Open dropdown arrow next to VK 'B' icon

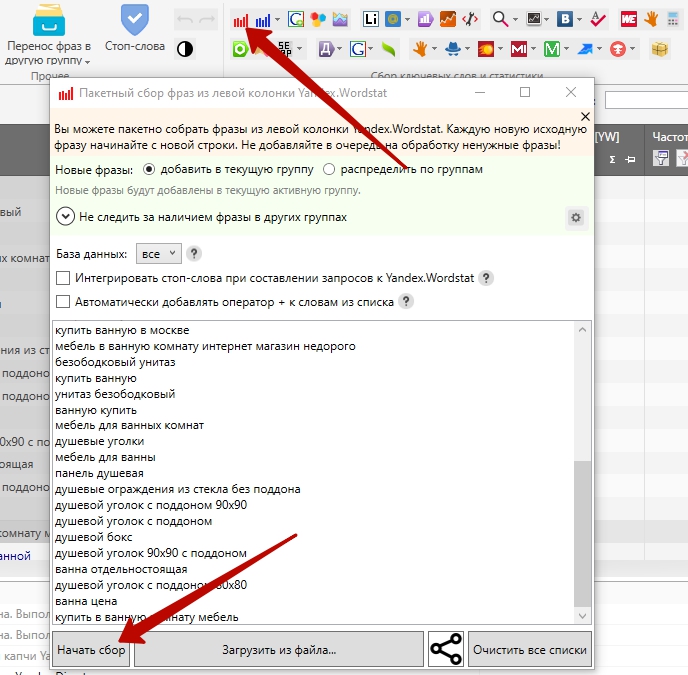tap(579, 20)
